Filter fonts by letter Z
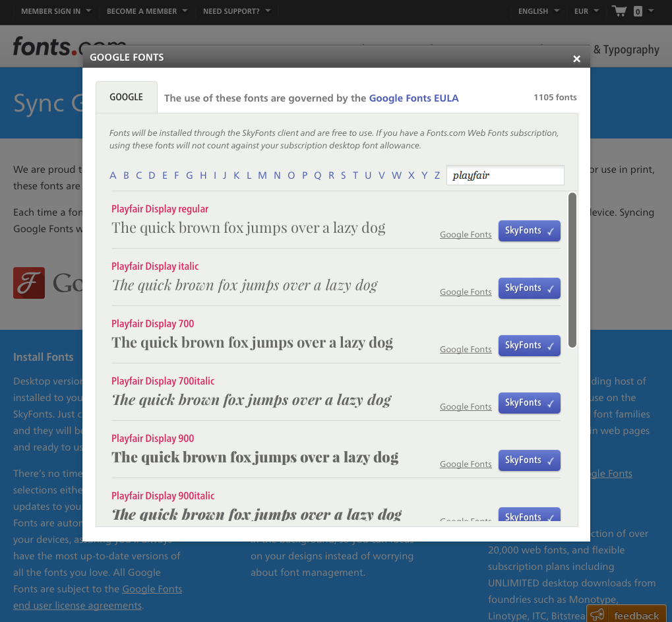 click(x=437, y=175)
